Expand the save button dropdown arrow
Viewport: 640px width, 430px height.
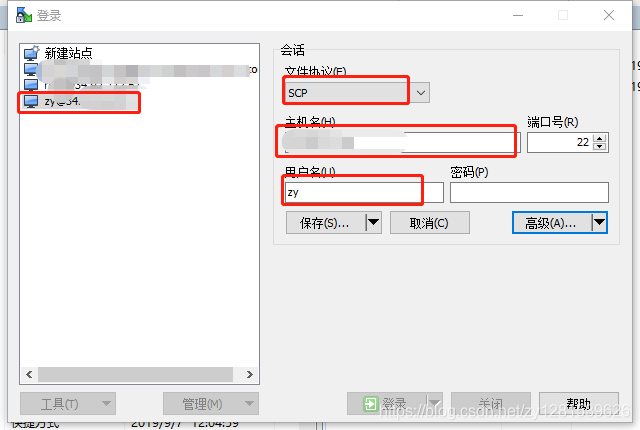[x=373, y=223]
